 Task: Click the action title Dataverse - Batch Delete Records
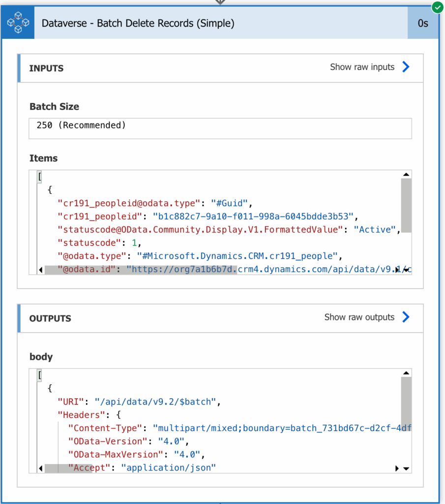pos(138,23)
